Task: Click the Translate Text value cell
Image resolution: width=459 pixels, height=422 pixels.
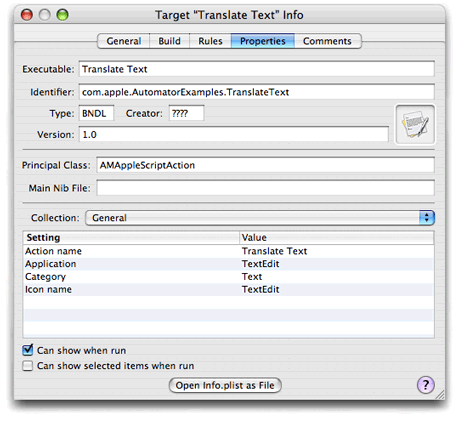Action: click(x=274, y=251)
